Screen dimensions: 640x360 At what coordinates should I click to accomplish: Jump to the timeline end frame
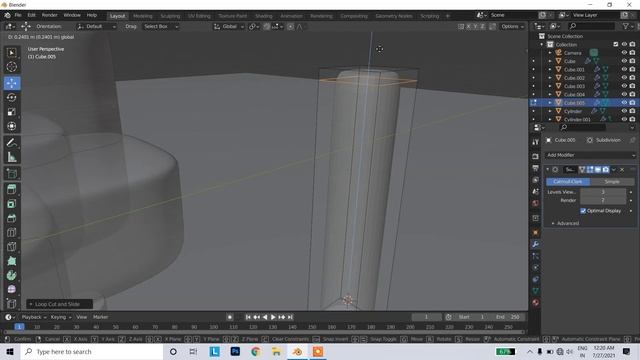(290, 317)
